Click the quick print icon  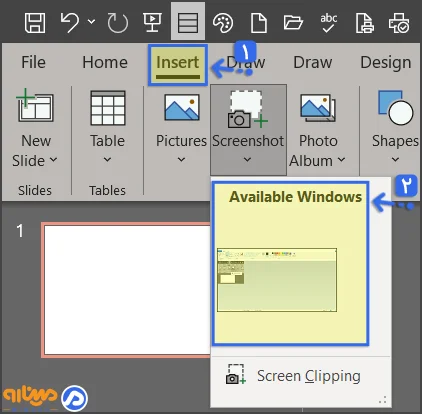tap(399, 23)
